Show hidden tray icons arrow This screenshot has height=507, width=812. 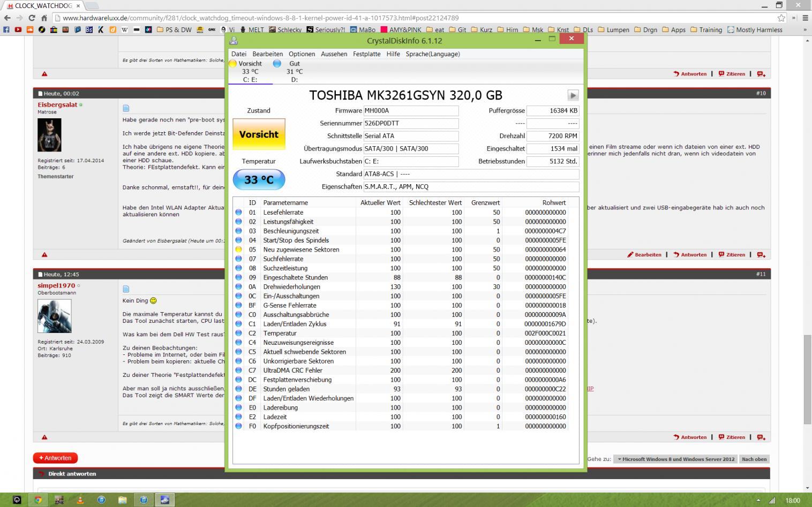tap(758, 501)
